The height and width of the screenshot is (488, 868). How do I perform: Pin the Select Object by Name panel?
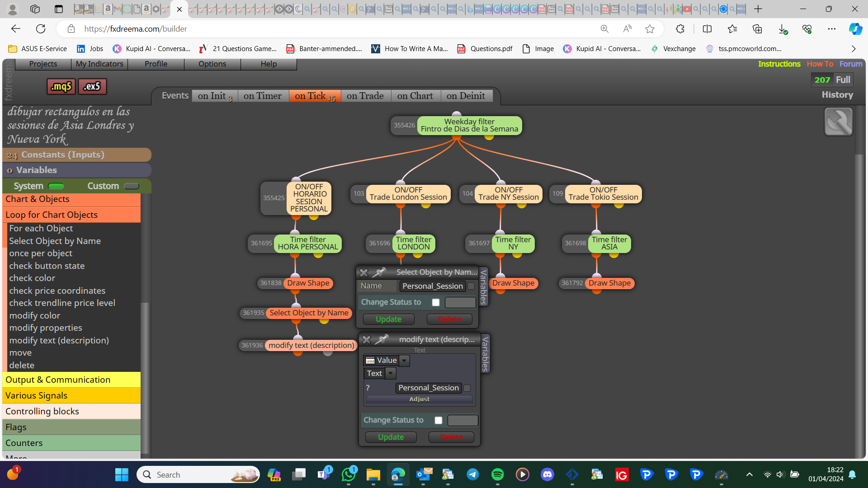coord(379,272)
